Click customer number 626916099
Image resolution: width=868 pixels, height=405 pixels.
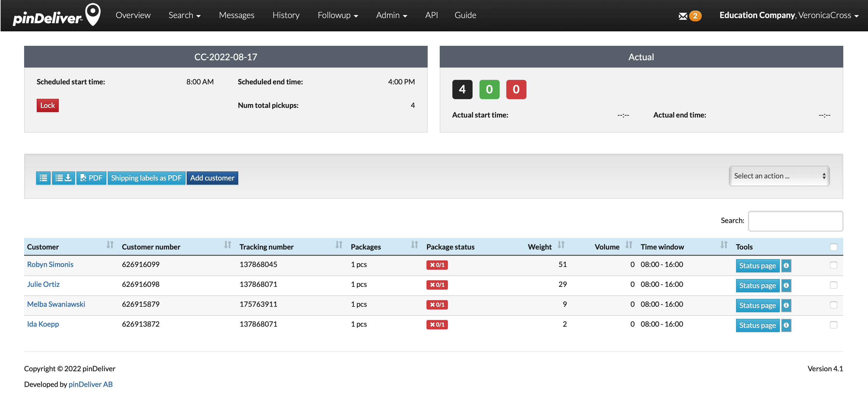141,264
